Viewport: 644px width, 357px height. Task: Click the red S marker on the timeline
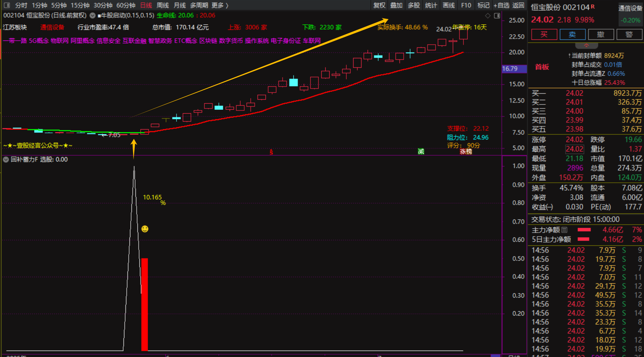tap(271, 152)
